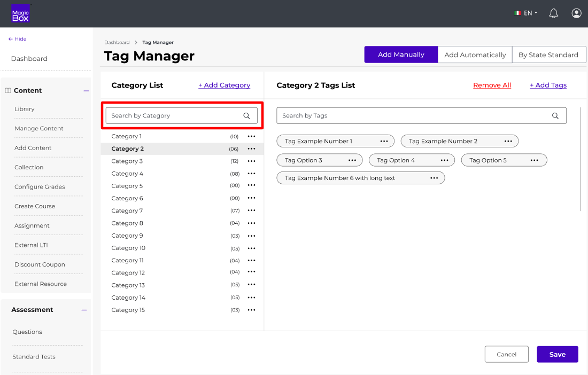This screenshot has width=588, height=375.
Task: Open more options for Category 10
Action: pos(251,248)
